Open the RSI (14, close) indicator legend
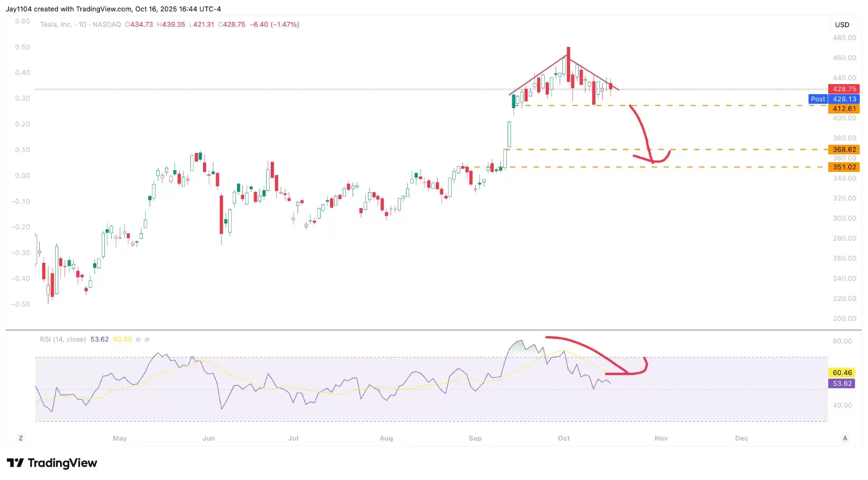This screenshot has height=480, width=868. click(63, 339)
